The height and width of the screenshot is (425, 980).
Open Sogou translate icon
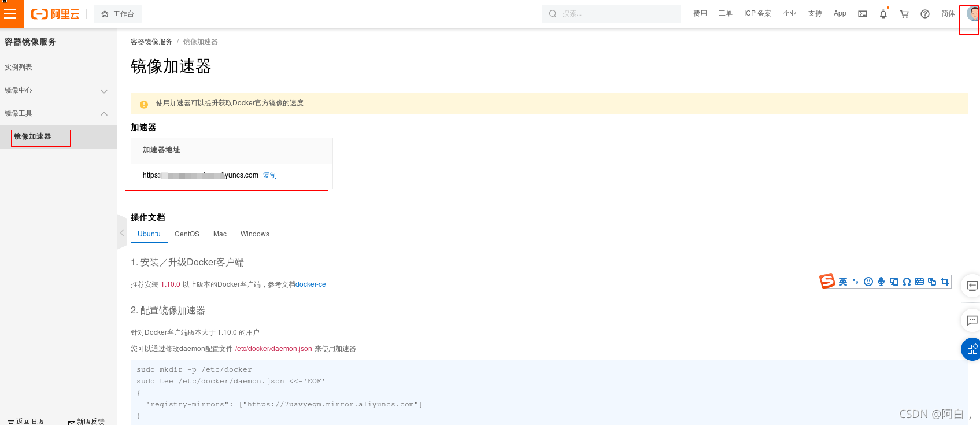[x=932, y=282]
